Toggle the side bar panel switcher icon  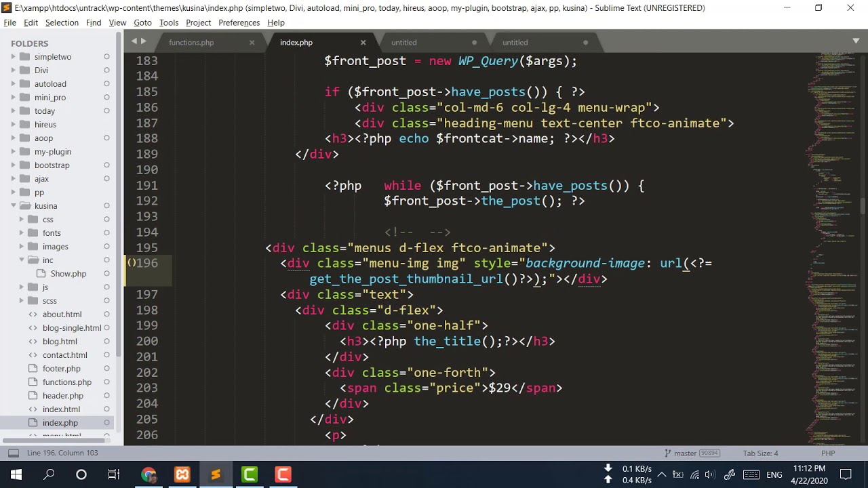(13, 453)
